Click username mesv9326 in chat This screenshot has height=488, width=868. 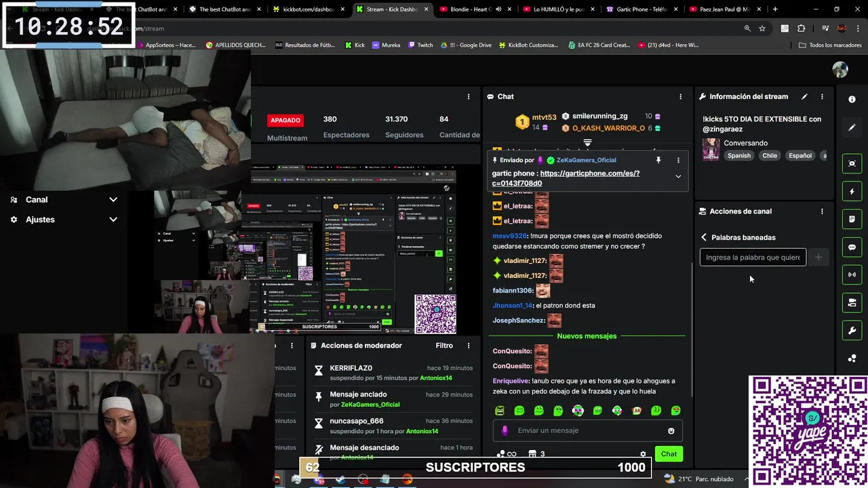point(510,236)
